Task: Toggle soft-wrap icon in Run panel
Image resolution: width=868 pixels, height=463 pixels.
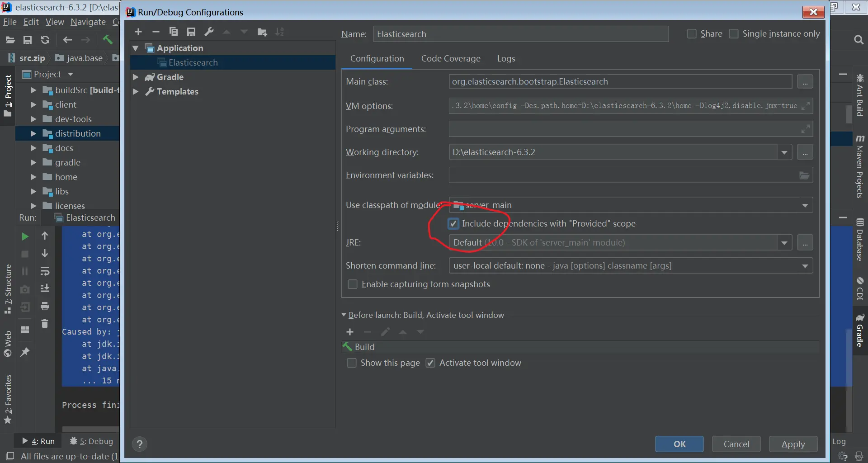Action: [45, 271]
